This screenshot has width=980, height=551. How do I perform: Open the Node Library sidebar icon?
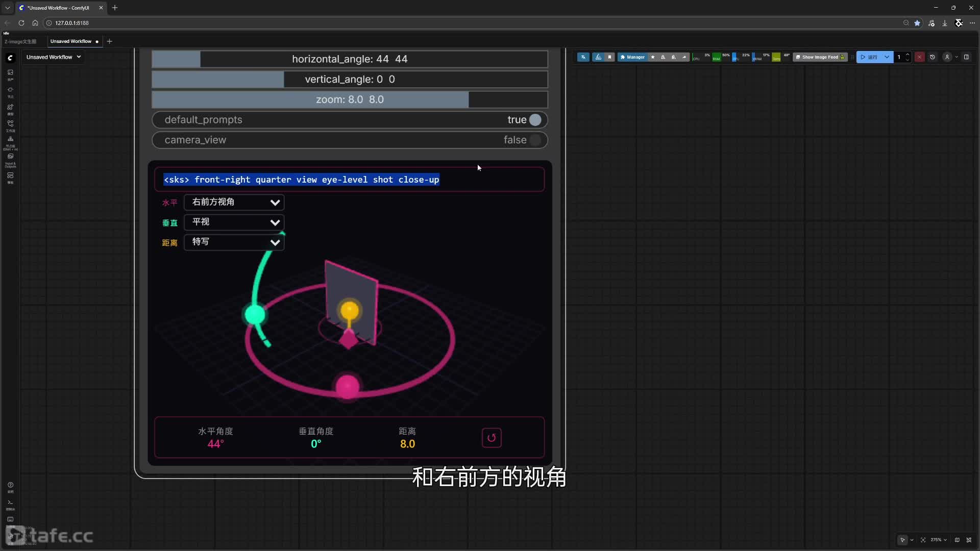[x=10, y=91]
